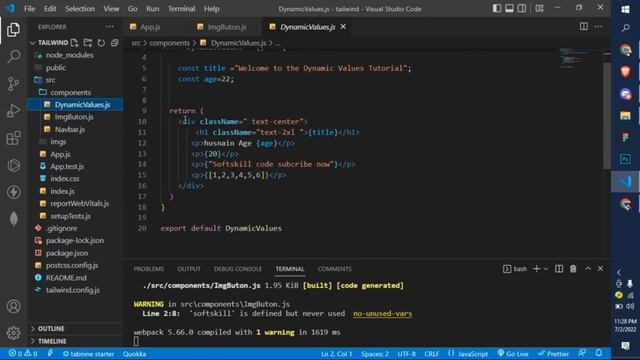Image resolution: width=640 pixels, height=360 pixels.
Task: Expand the imgs folder
Action: coord(58,142)
